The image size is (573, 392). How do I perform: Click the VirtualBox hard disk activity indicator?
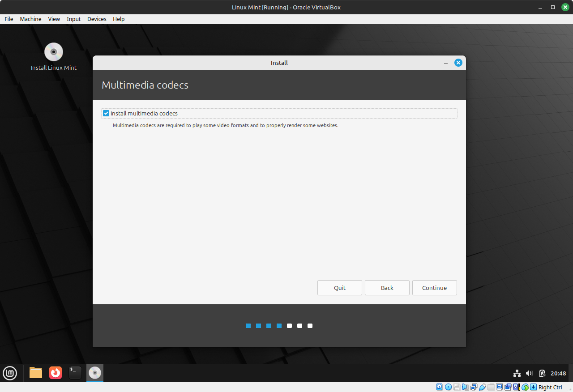[x=439, y=387]
